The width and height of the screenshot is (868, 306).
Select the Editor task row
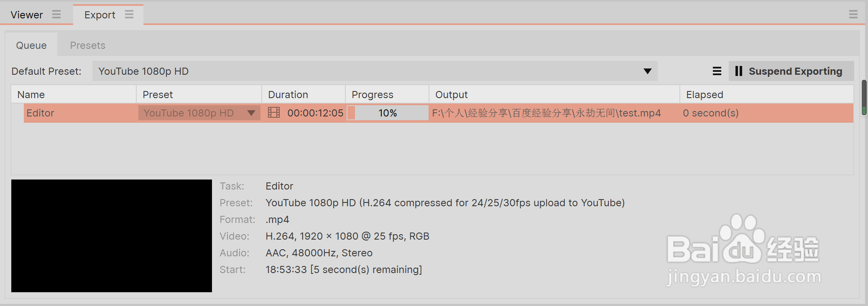coord(439,113)
